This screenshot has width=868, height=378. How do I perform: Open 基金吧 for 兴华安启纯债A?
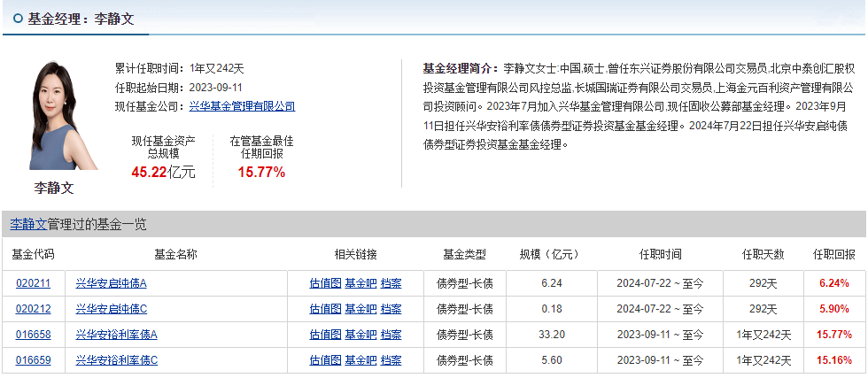[361, 283]
